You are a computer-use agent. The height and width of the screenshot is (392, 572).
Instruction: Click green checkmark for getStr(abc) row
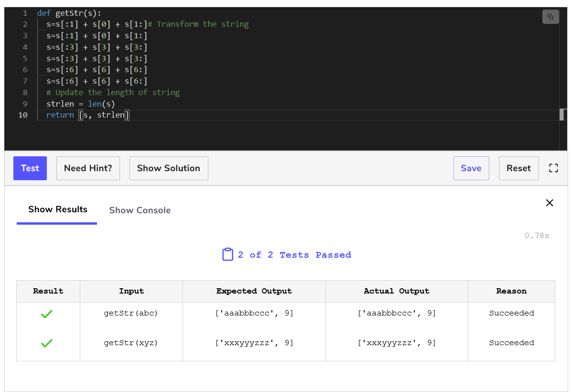pos(47,314)
